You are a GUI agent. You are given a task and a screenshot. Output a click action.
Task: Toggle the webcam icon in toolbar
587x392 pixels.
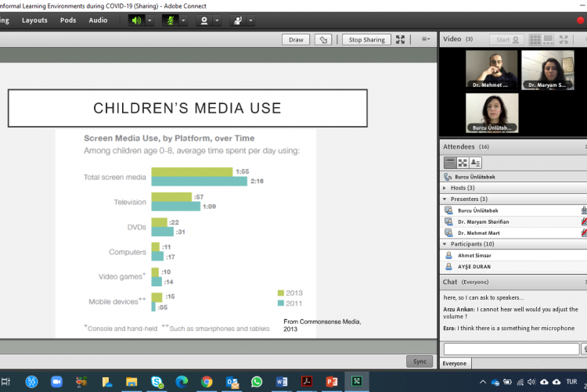pyautogui.click(x=203, y=20)
